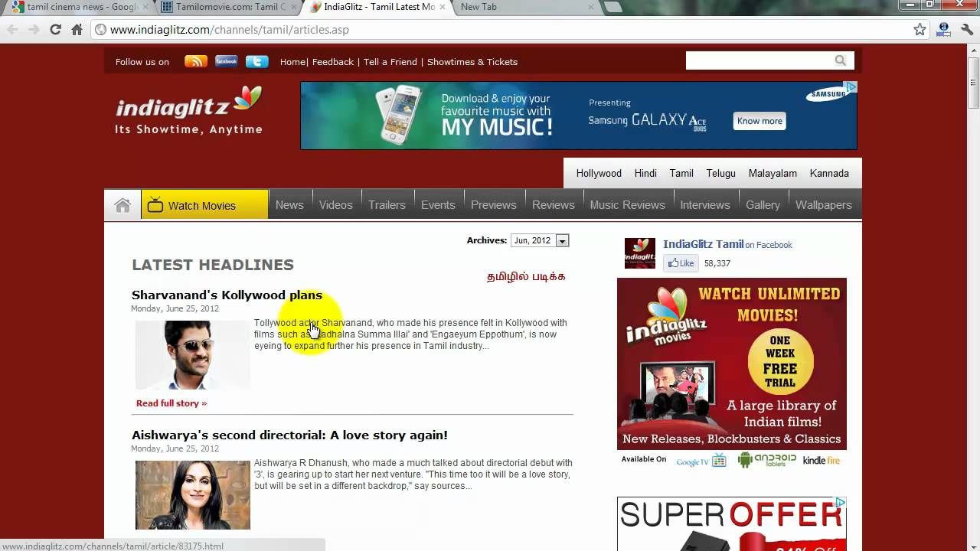Image resolution: width=980 pixels, height=551 pixels.
Task: Click the browser Forward arrow
Action: tap(34, 30)
